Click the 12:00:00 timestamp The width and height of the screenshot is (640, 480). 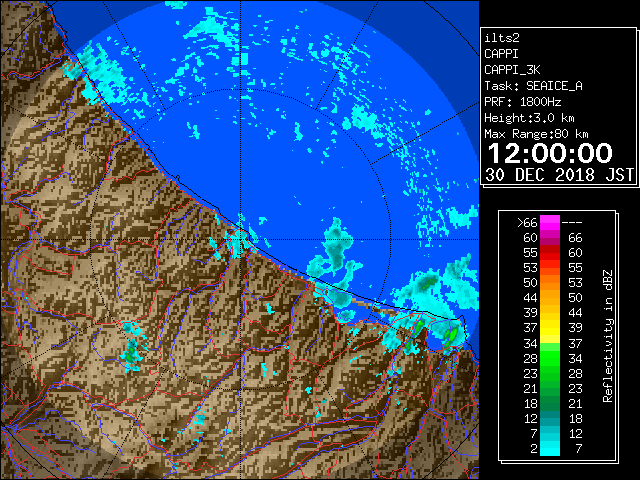click(x=550, y=153)
